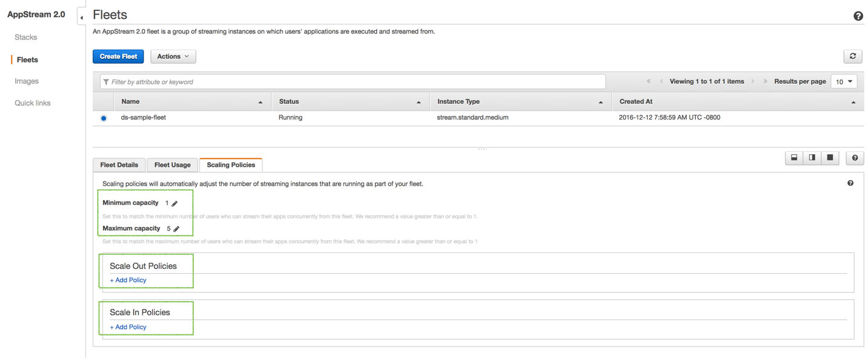Click the filter funnel icon in search bar
Screen dimensions: 868x358
click(x=107, y=81)
